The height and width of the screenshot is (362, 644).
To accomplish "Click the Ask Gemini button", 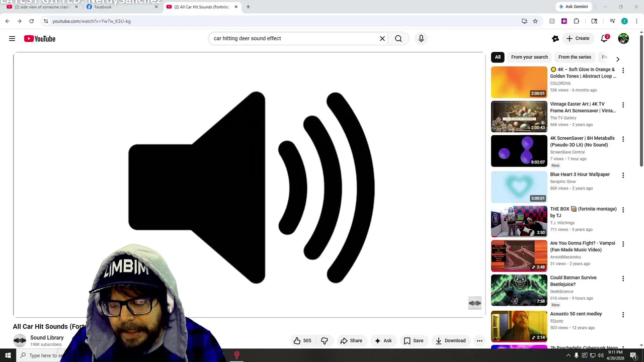I will click(574, 7).
